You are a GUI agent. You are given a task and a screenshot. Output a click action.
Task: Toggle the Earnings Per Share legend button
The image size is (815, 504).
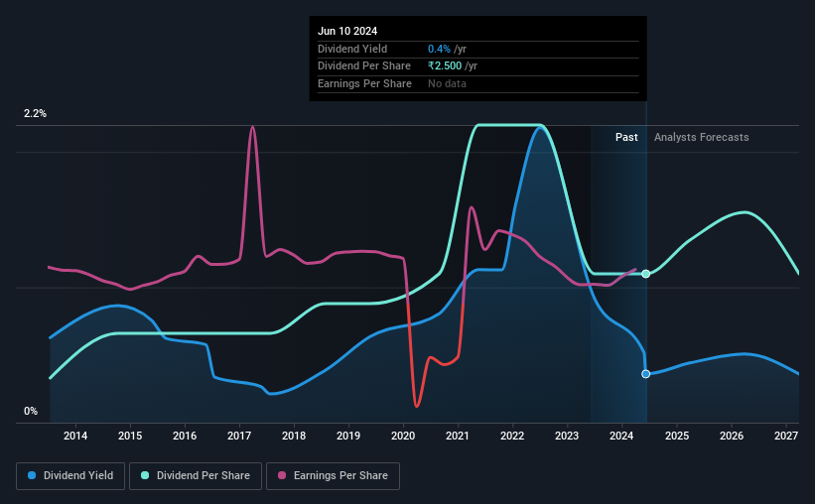[333, 476]
